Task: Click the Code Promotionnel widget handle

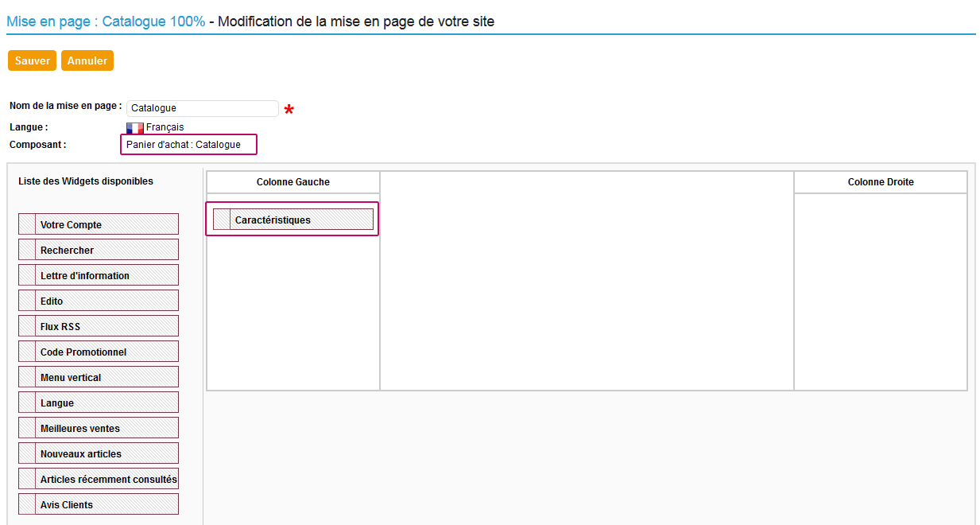Action: coord(27,352)
